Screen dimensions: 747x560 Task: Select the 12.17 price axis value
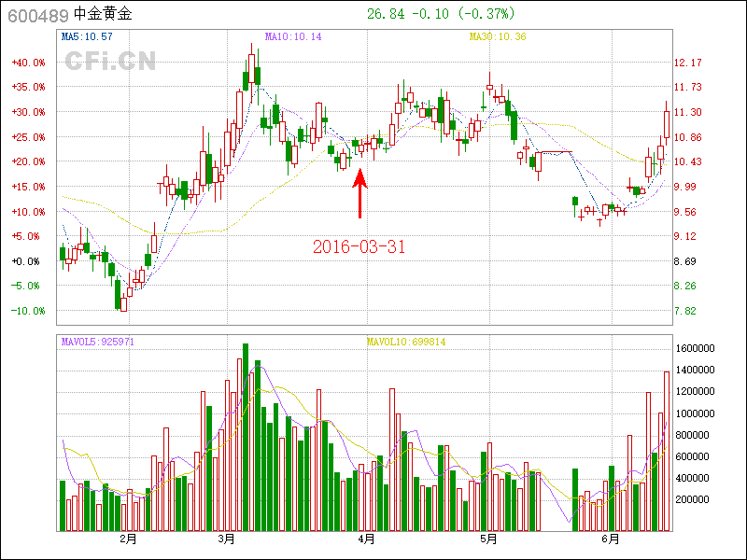[x=688, y=63]
